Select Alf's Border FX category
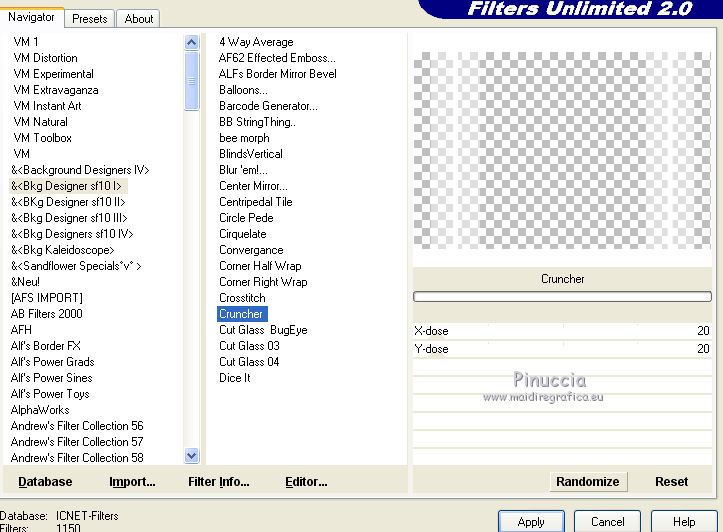Viewport: 723px width, 532px height. pyautogui.click(x=46, y=346)
